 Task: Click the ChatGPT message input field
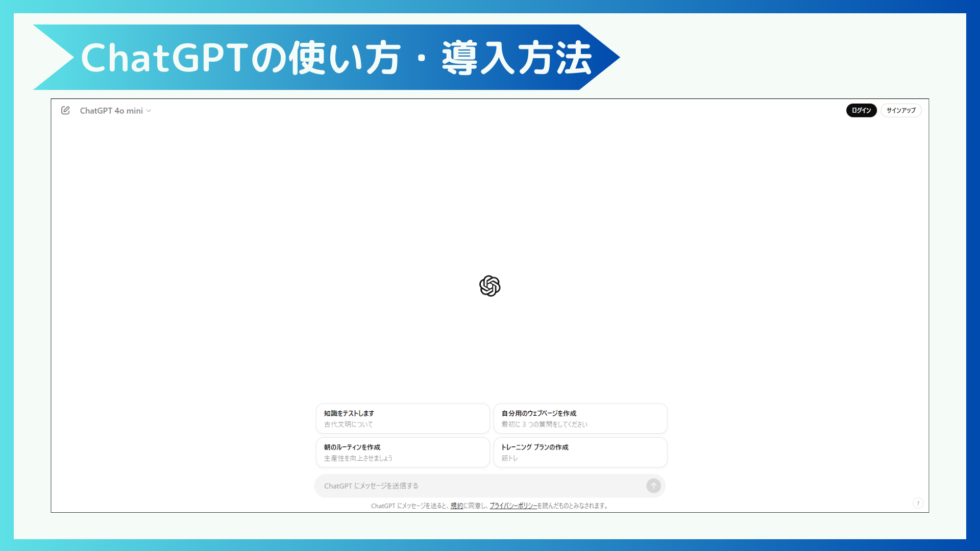(459, 486)
